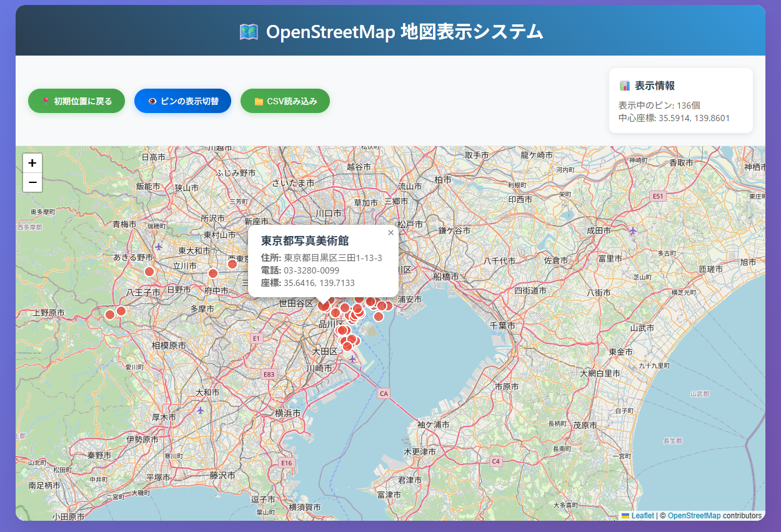Click the E83 route shield
Screen dimensions: 781x532
point(269,375)
